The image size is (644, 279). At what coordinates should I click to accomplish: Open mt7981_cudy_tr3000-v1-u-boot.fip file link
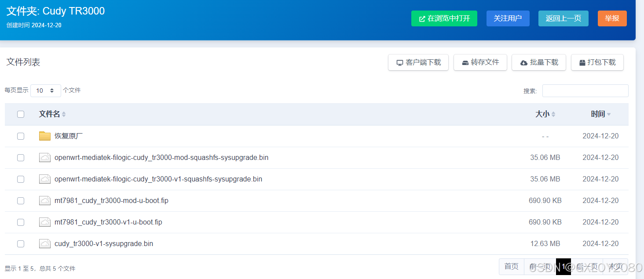[x=108, y=222]
